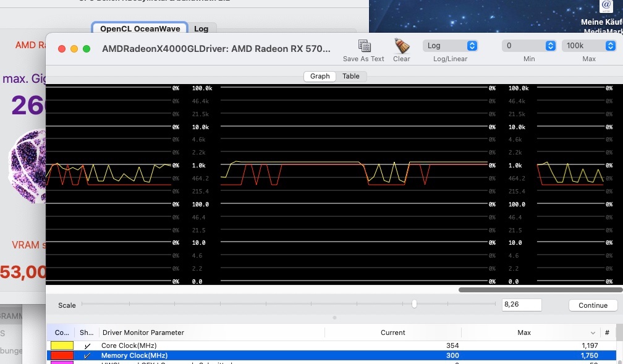Switch to the Table view tab
Viewport: 623px width, 364px height.
coord(351,76)
